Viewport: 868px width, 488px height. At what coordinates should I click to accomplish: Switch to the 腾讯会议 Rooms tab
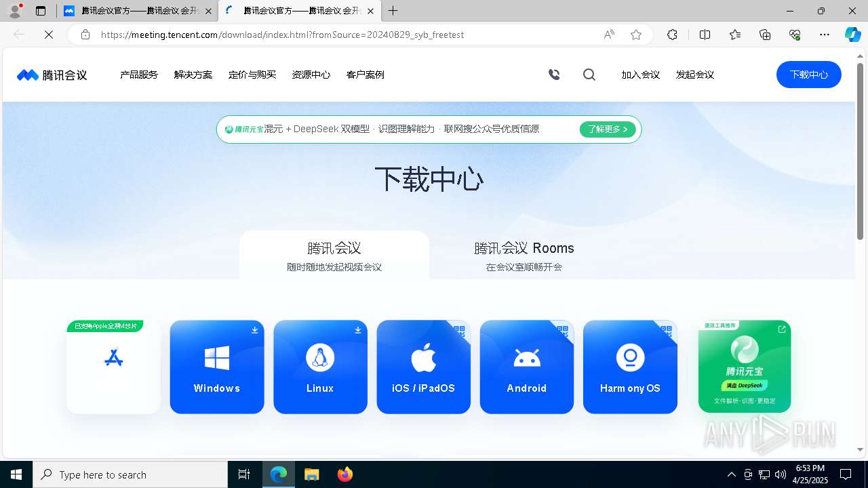[x=524, y=255]
